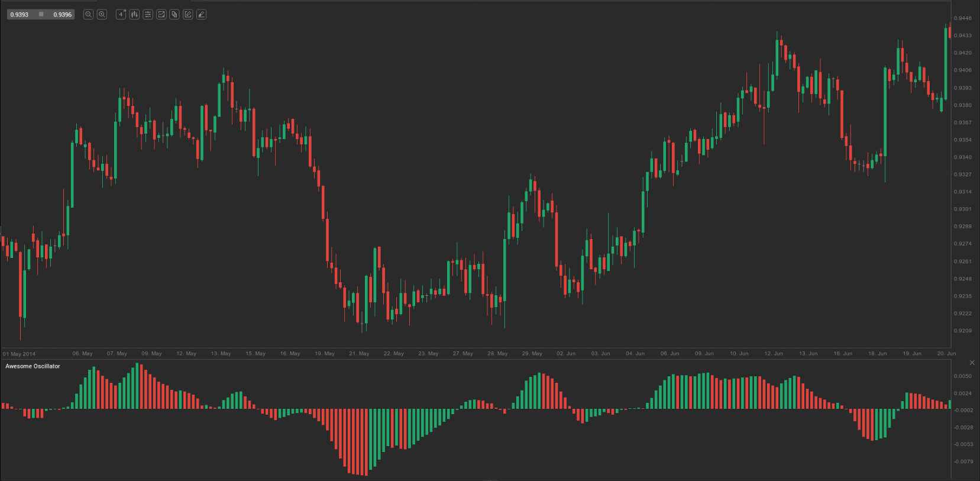Close the Awesome Oscillator indicator panel

[972, 363]
